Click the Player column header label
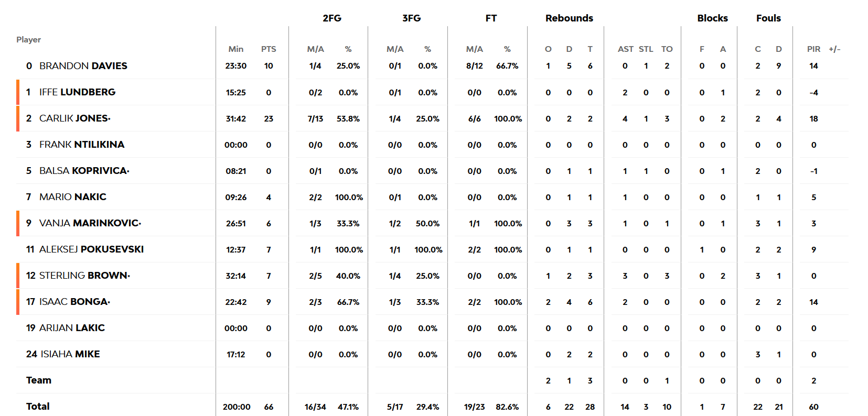 (28, 40)
